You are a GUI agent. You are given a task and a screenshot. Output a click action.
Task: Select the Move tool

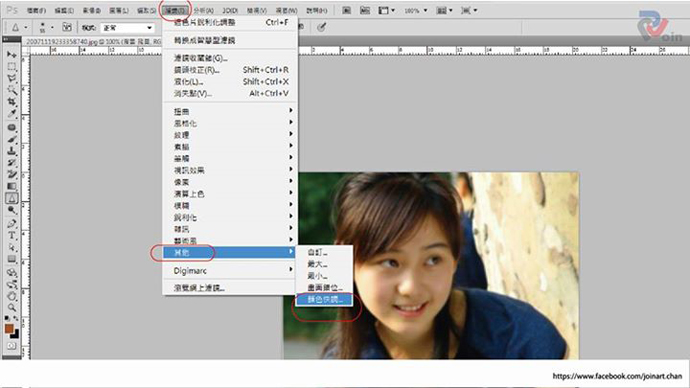pos(12,55)
